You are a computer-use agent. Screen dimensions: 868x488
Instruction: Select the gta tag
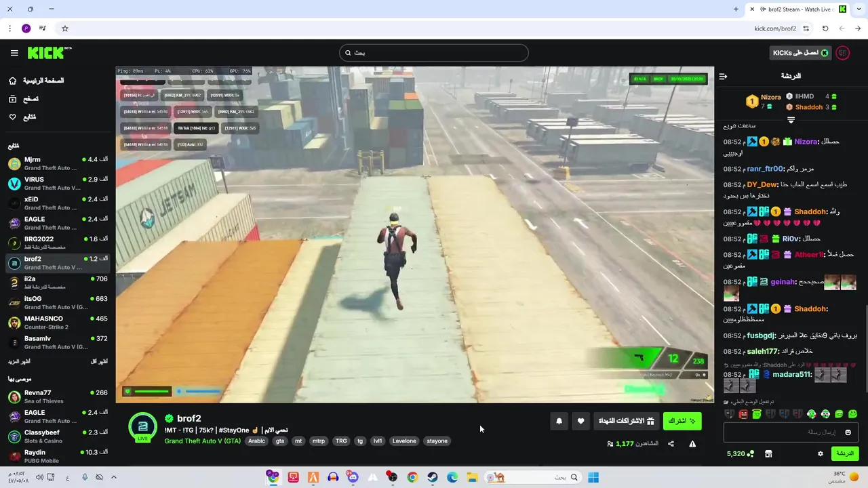pos(280,441)
